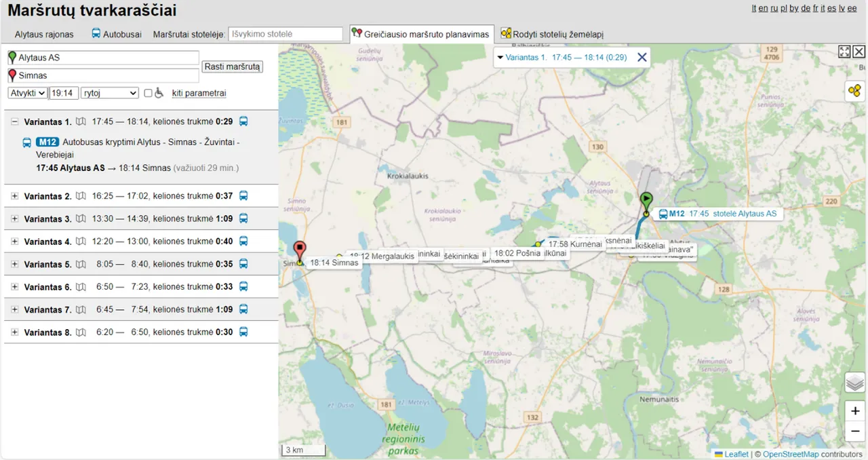Viewport: 868px width, 460px height.
Task: Open the kiti parametrai link
Action: [199, 93]
